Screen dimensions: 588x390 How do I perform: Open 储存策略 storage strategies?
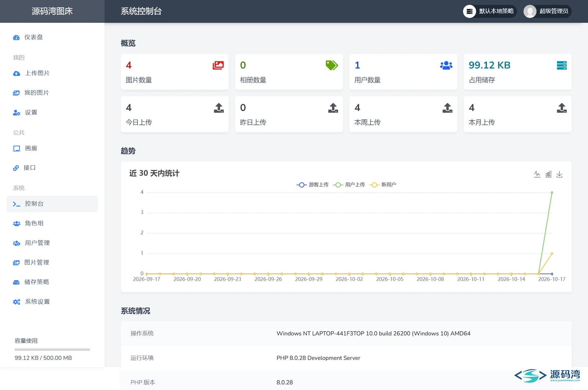pyautogui.click(x=52, y=282)
